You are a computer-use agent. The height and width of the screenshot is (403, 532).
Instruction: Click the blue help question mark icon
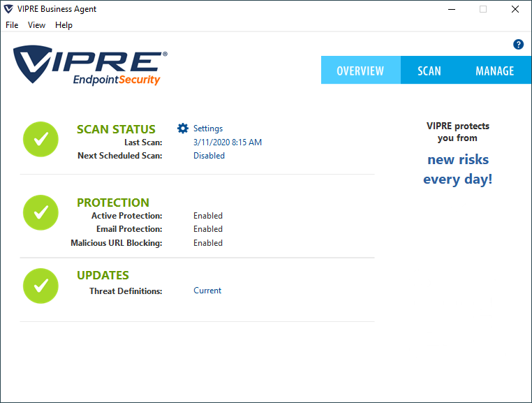click(518, 45)
